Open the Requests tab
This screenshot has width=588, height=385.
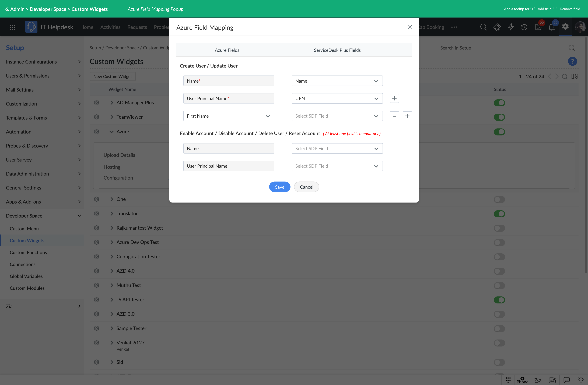137,27
